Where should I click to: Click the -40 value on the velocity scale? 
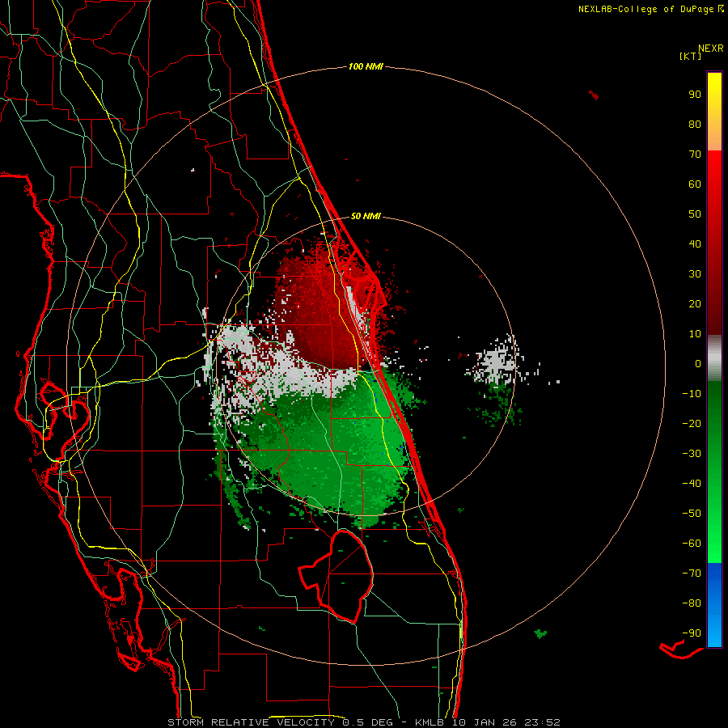(692, 484)
